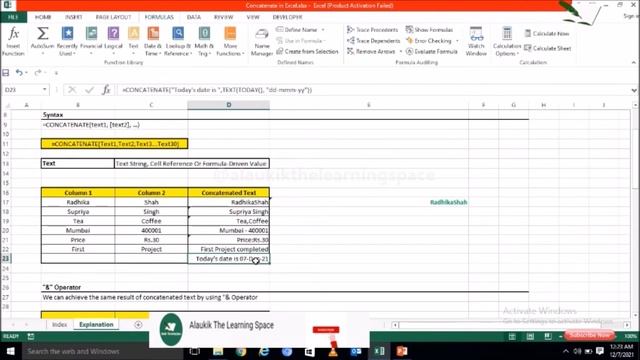Open the FILE tab

click(x=13, y=17)
